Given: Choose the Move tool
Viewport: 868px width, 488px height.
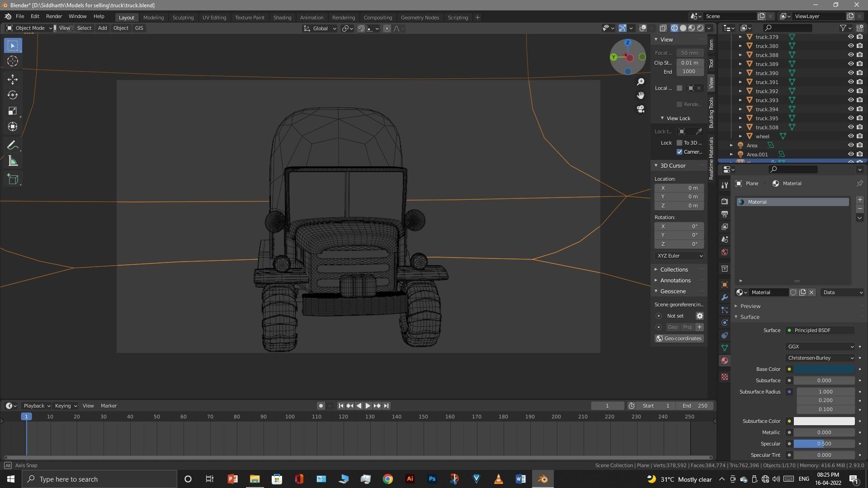Looking at the screenshot, I should [13, 80].
